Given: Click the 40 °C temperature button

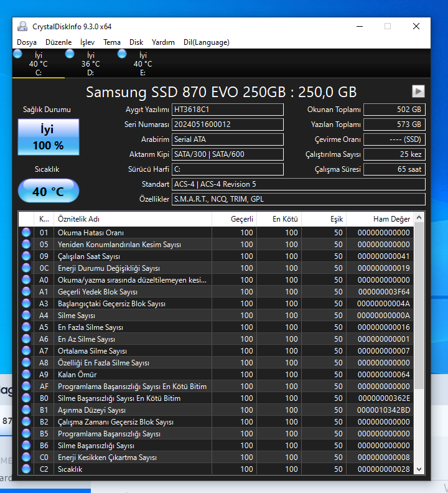Looking at the screenshot, I should pos(49,191).
